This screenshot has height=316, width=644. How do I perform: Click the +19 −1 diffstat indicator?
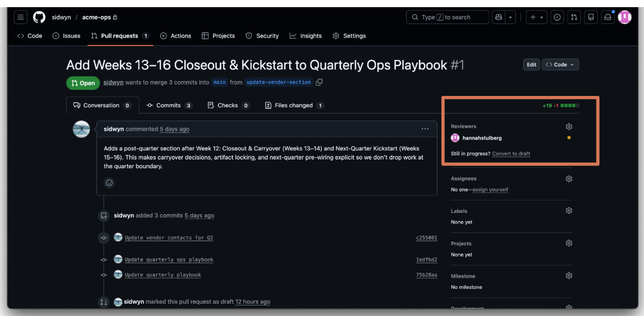click(561, 106)
